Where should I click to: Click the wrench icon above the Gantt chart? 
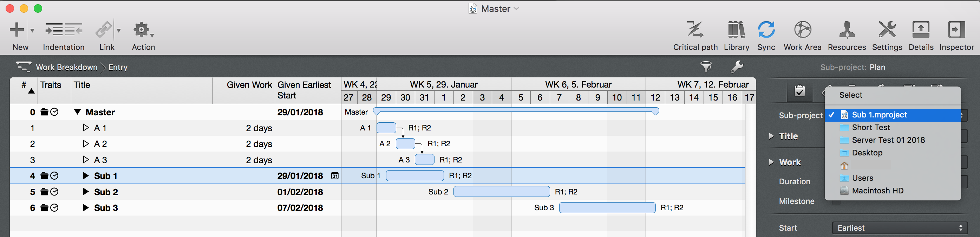(737, 67)
